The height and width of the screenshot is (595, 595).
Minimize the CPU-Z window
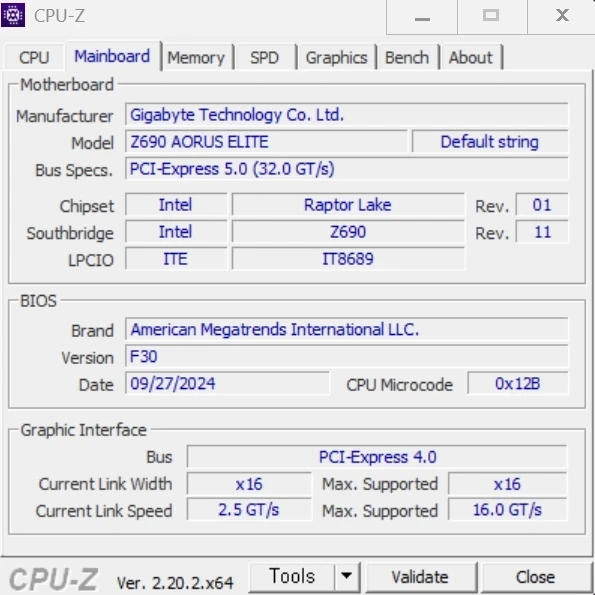422,17
